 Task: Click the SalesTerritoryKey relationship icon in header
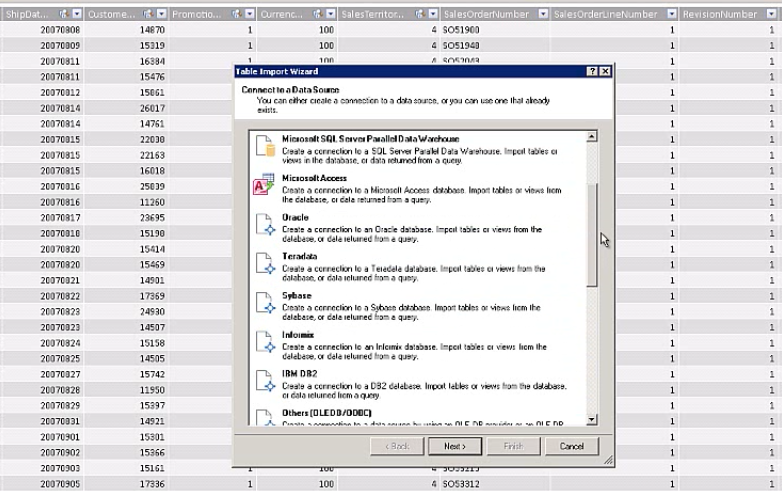click(420, 14)
